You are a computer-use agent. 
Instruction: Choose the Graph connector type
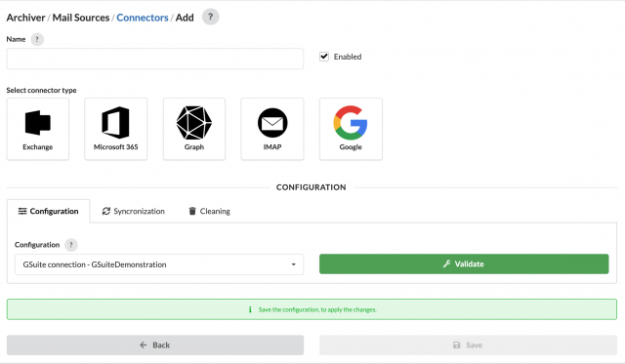[194, 129]
